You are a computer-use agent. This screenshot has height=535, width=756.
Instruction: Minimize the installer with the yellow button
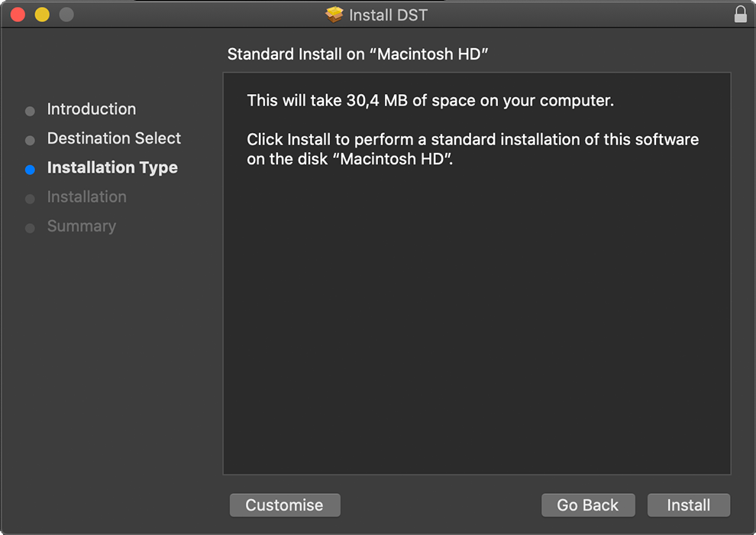click(42, 15)
